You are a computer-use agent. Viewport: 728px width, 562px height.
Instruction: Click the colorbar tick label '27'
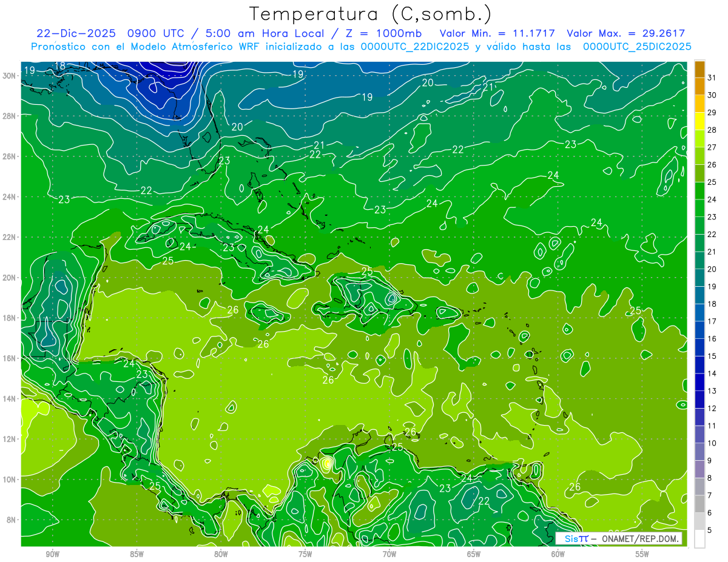coord(712,147)
